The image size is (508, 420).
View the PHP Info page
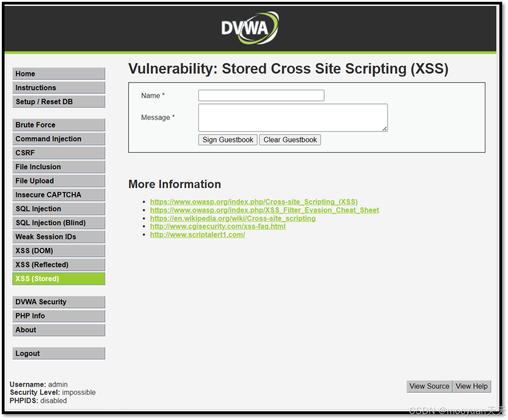pos(59,316)
